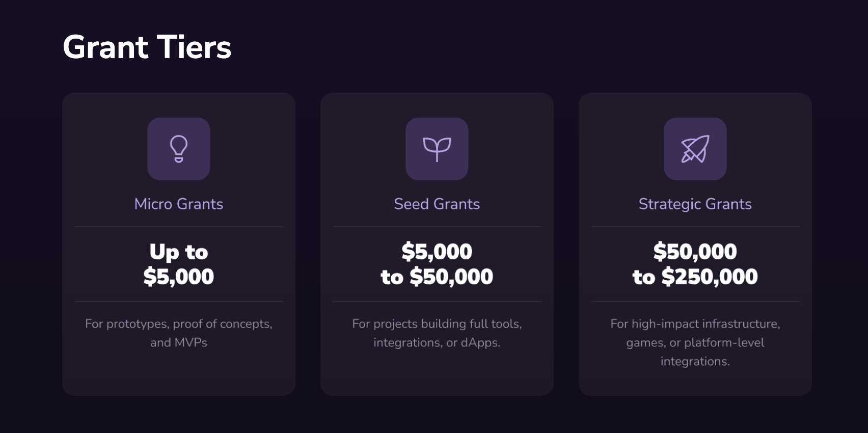Click the rocket icon on Strategic Grants card
The width and height of the screenshot is (868, 433).
point(695,148)
